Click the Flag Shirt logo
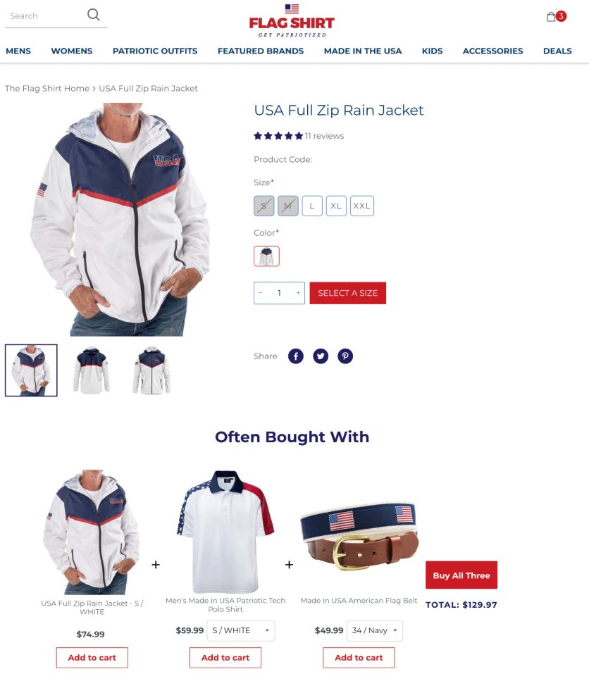Screen dimensions: 589x700 click(x=292, y=21)
